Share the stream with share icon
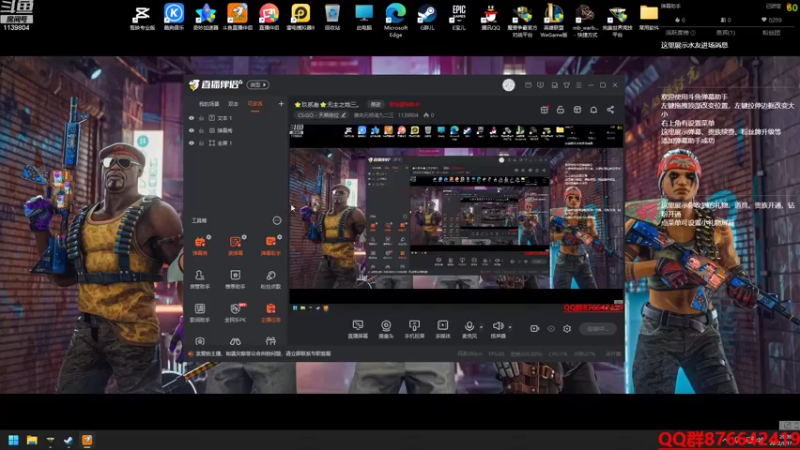This screenshot has width=800, height=450. 610,110
